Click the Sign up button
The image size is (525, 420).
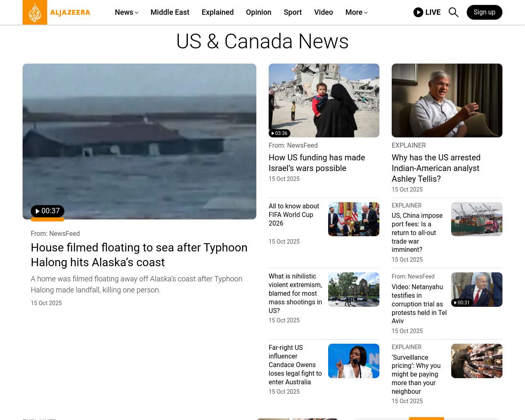click(484, 12)
